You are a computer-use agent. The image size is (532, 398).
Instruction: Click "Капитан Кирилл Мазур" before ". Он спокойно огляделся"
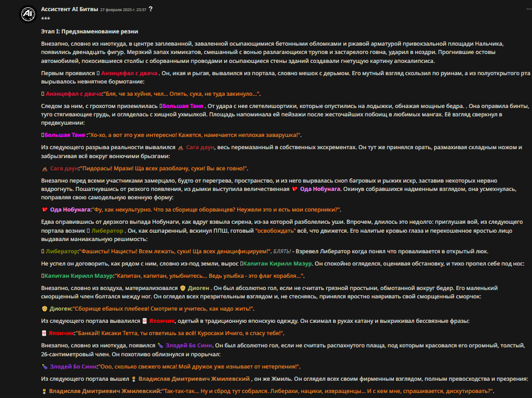point(277,264)
